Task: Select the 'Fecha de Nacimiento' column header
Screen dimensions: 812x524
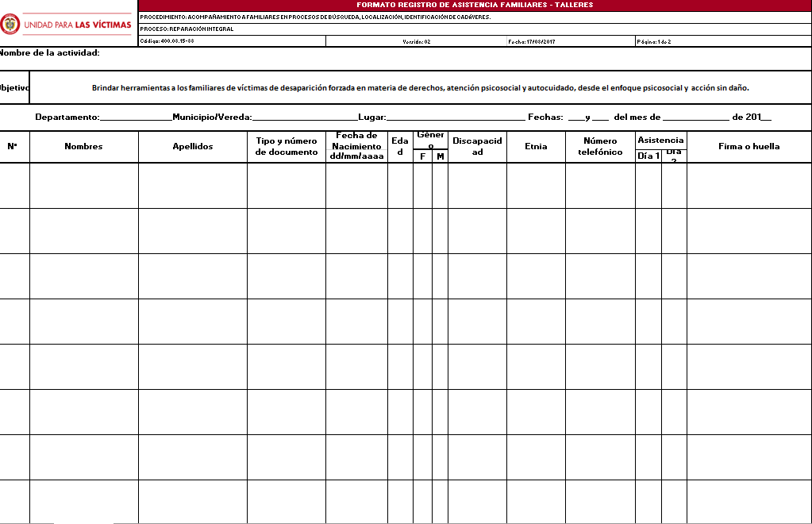Action: click(357, 147)
